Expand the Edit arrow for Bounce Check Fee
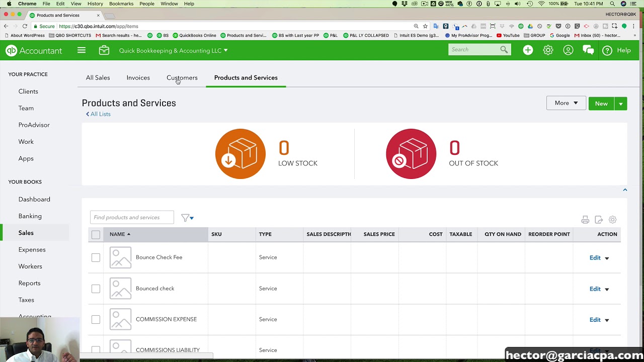 (x=607, y=258)
